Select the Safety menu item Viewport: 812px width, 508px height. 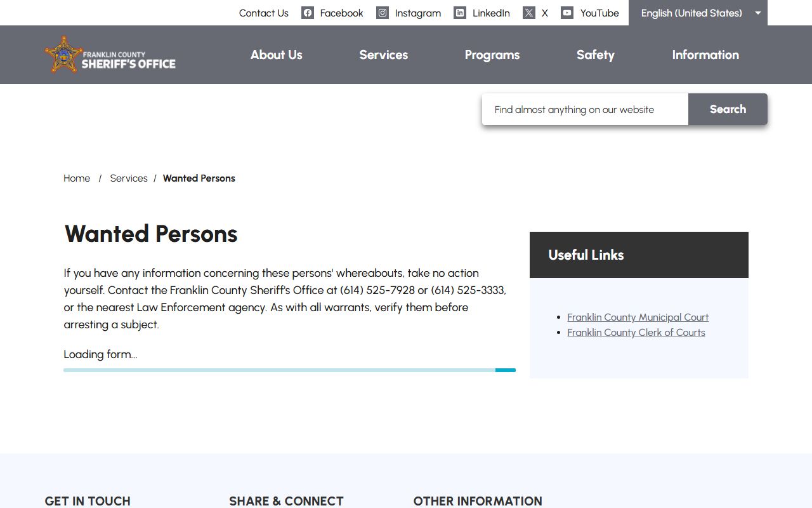tap(596, 55)
